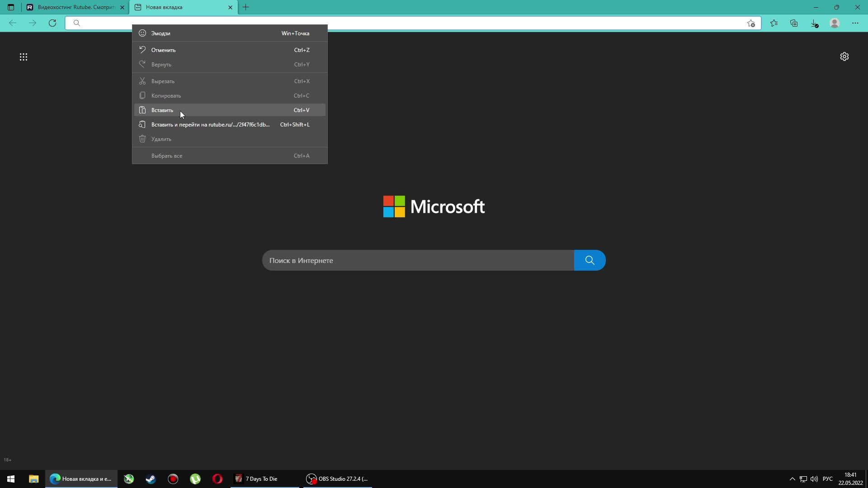Open the Эмодзи menu item

[160, 33]
